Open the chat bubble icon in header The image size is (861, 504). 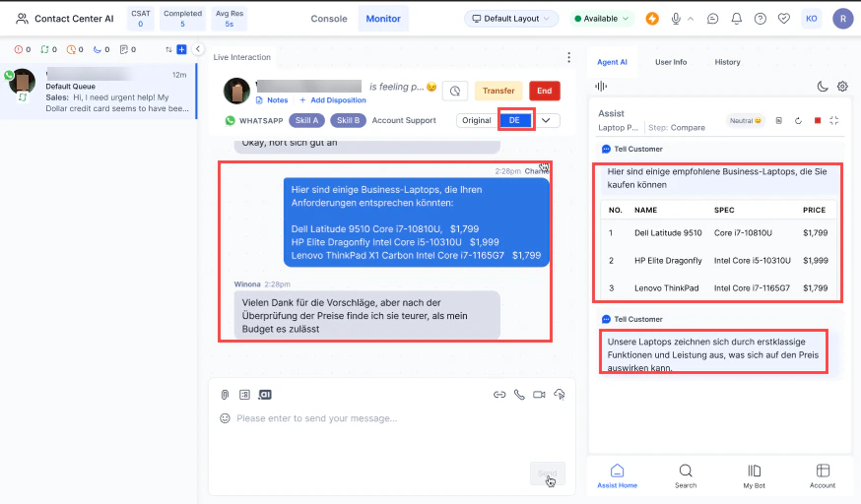(x=713, y=19)
